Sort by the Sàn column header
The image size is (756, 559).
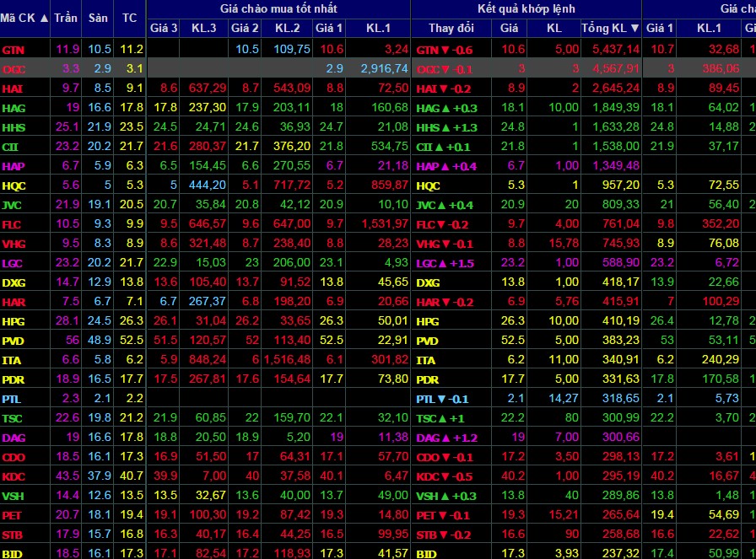tap(99, 18)
